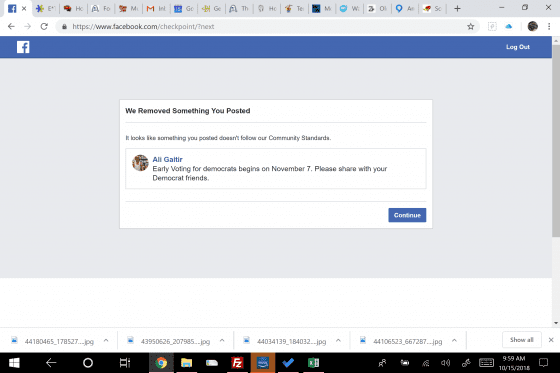560x373 pixels.
Task: Click the Log Out link
Action: pyautogui.click(x=518, y=47)
